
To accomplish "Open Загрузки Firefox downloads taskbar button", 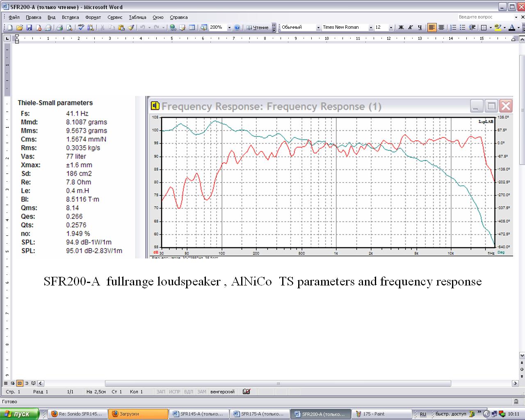I will pos(138,414).
